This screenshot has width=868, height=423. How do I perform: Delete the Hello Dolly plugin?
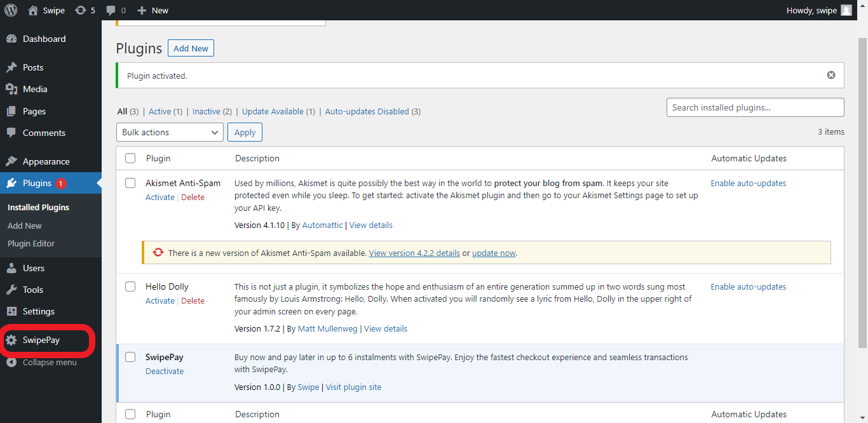tap(193, 300)
